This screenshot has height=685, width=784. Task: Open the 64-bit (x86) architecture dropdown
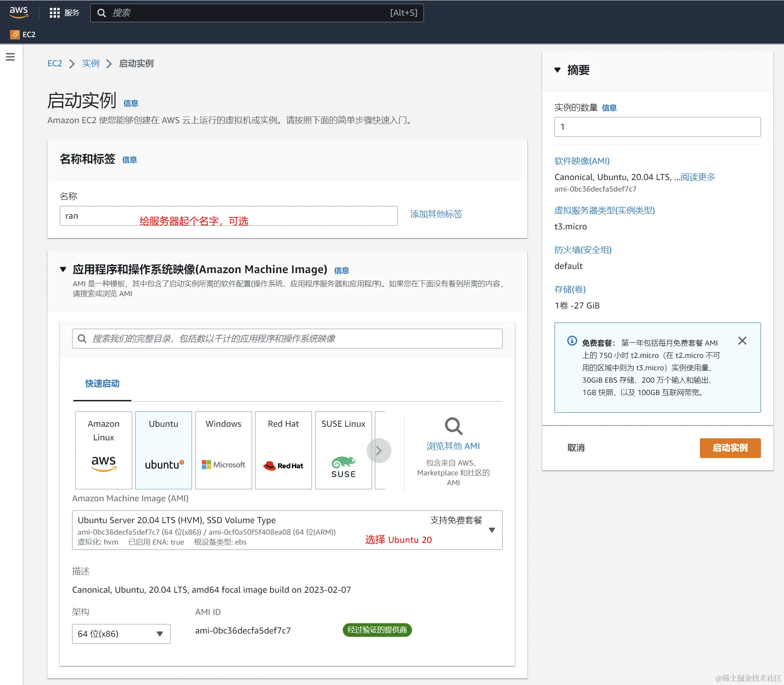(121, 634)
